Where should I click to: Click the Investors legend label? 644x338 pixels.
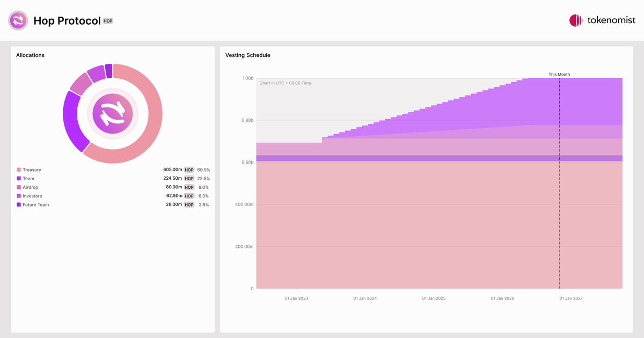[x=32, y=196]
